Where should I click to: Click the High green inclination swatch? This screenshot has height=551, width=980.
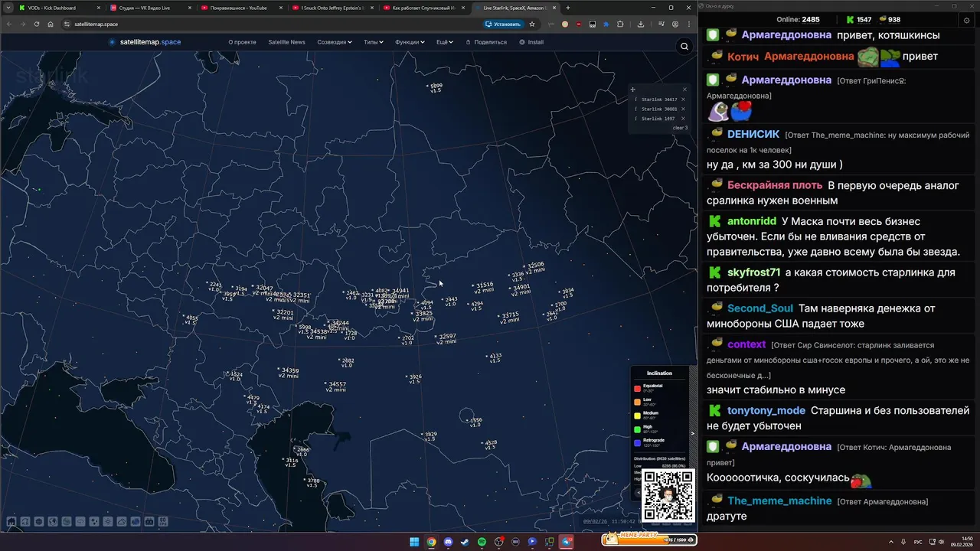pyautogui.click(x=637, y=429)
